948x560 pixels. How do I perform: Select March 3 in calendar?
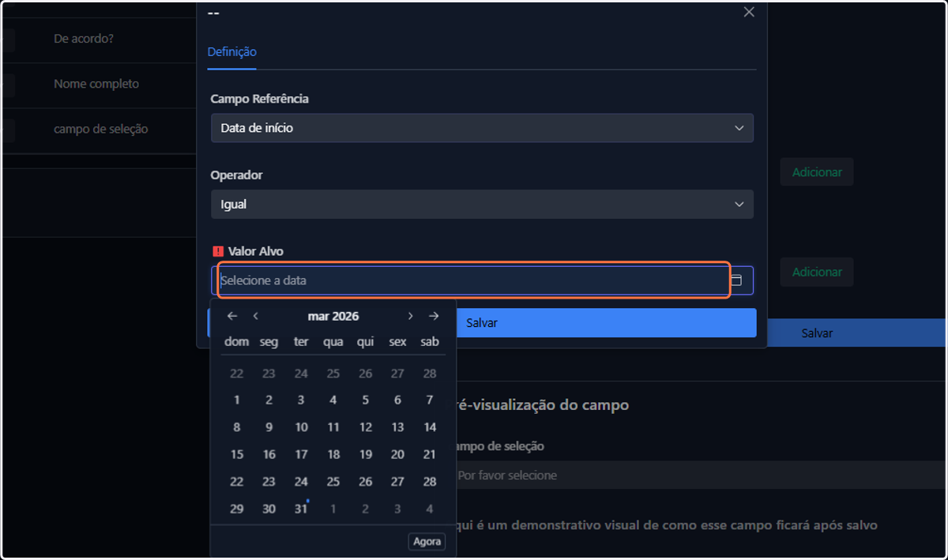pos(301,400)
